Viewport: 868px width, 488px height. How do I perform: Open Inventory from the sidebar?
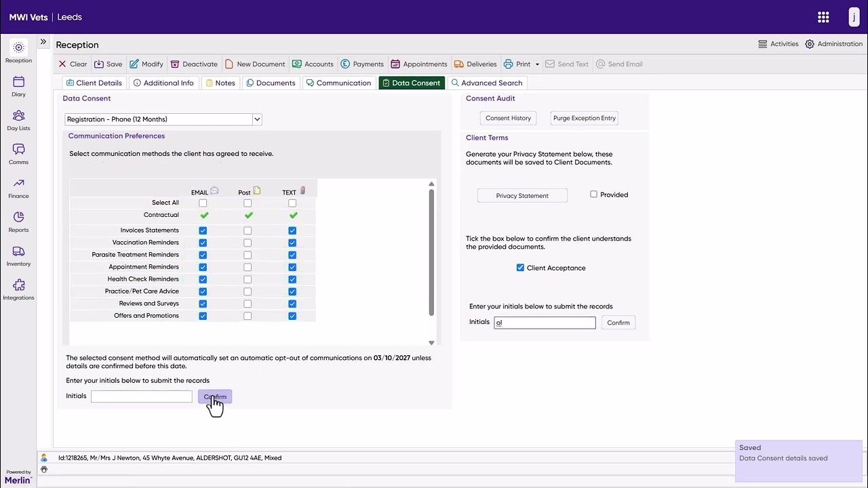click(18, 256)
